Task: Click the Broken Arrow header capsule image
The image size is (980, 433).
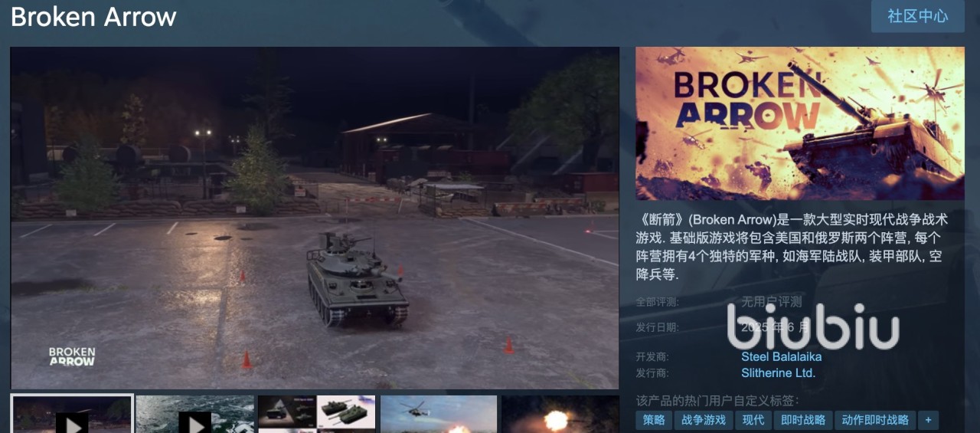Action: pyautogui.click(x=800, y=123)
